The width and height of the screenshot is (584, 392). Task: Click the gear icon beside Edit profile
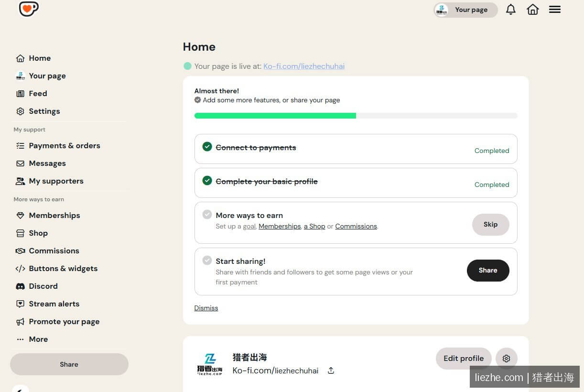[x=507, y=359]
